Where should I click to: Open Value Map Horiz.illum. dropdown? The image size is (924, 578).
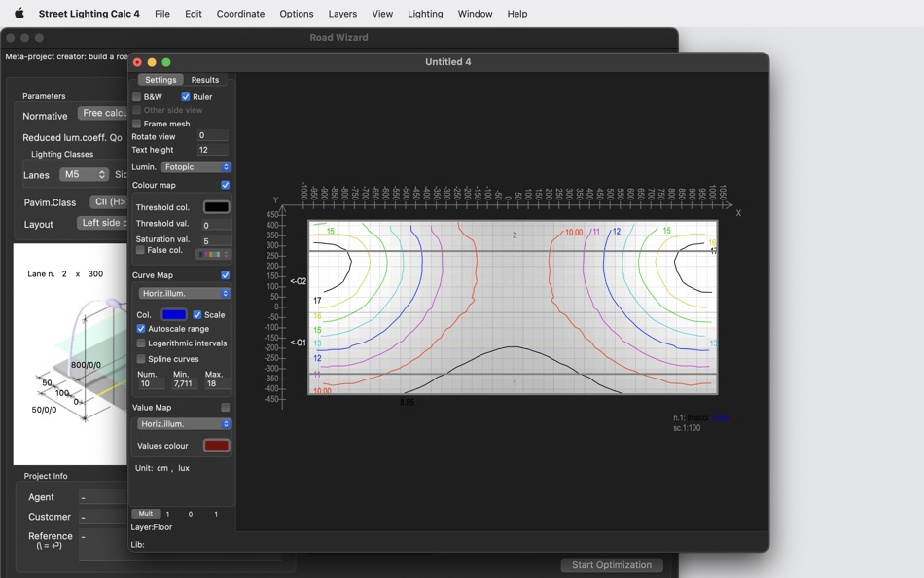tap(185, 424)
